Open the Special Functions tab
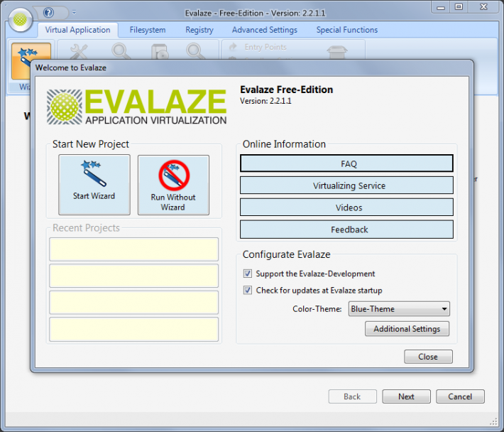 click(x=347, y=30)
